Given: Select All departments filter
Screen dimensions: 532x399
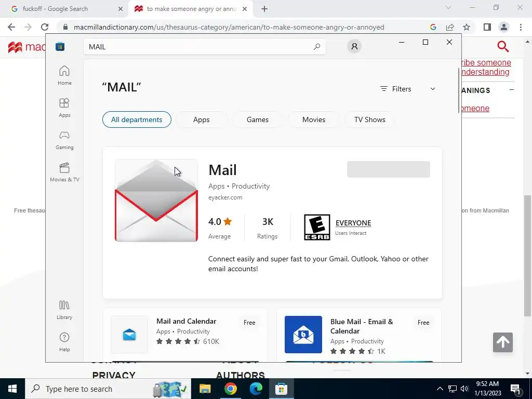Looking at the screenshot, I should 137,119.
